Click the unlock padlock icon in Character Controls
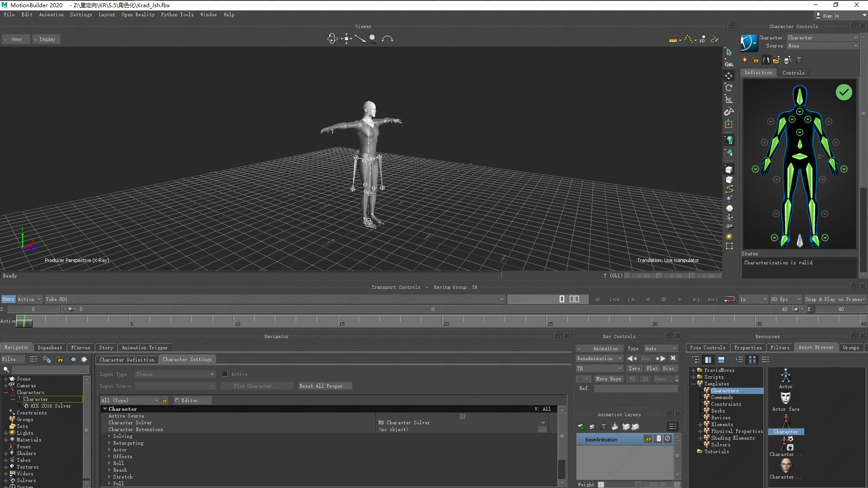This screenshot has height=488, width=868. tap(754, 60)
